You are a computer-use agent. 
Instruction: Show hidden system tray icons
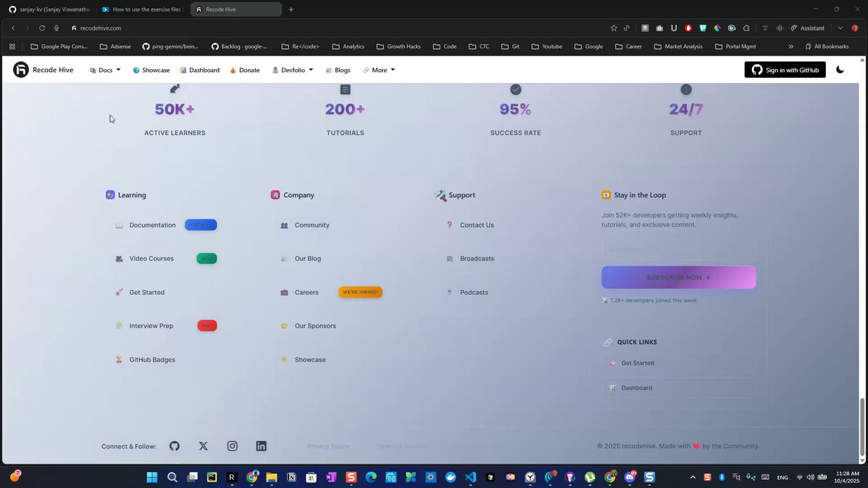tap(692, 477)
